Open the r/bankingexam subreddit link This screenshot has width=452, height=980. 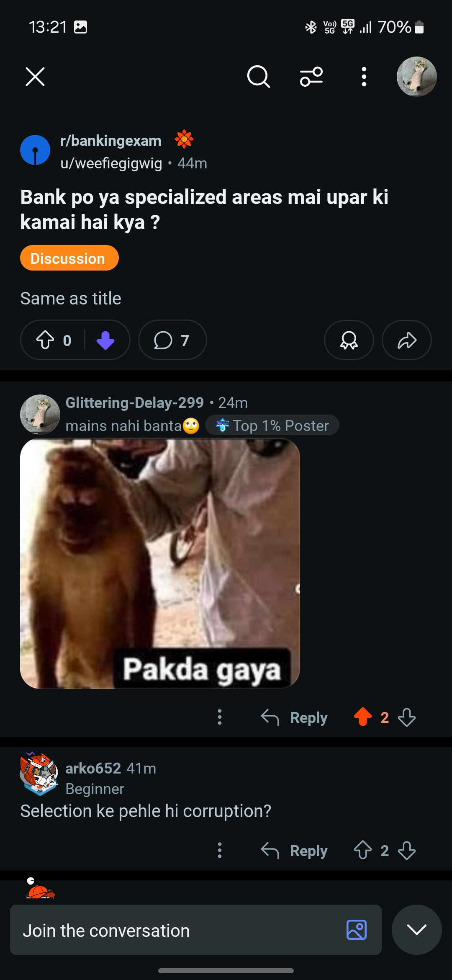pos(110,141)
